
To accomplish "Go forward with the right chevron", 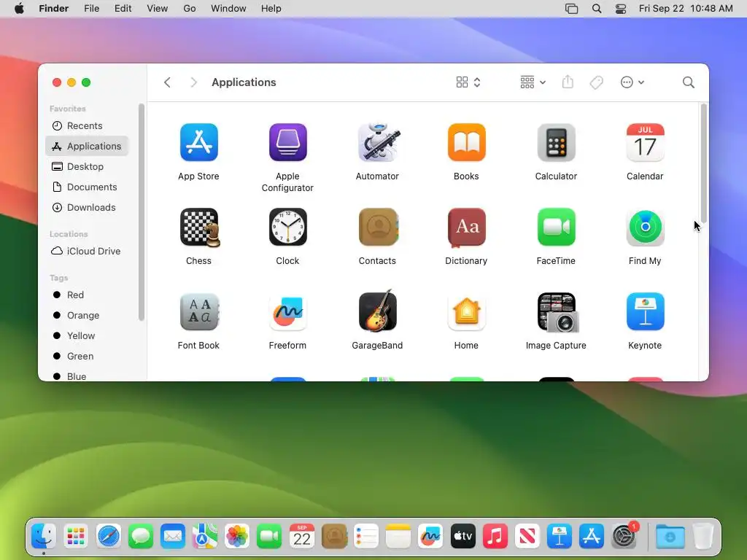I will pos(193,82).
